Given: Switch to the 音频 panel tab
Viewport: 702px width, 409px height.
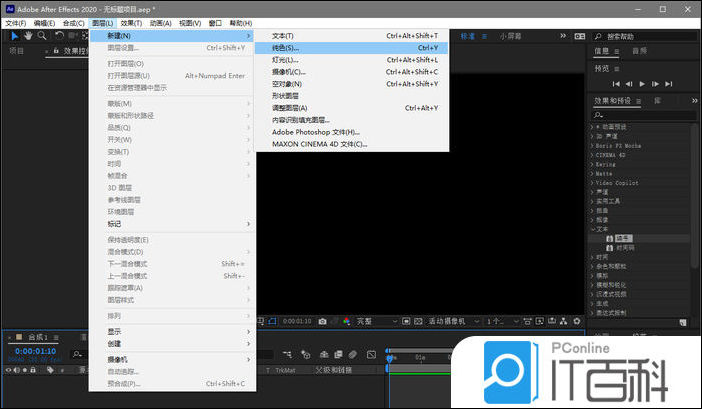Looking at the screenshot, I should coord(639,50).
